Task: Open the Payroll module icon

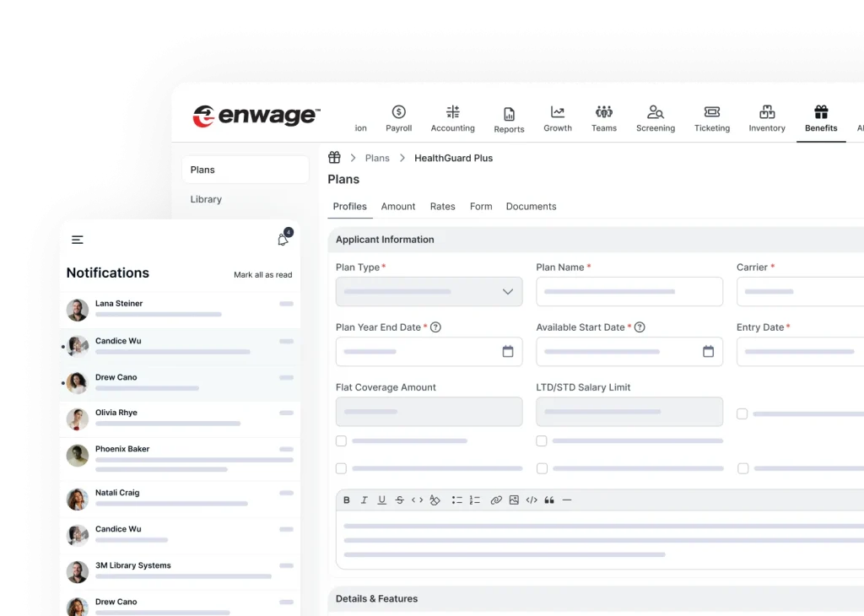Action: pyautogui.click(x=398, y=112)
